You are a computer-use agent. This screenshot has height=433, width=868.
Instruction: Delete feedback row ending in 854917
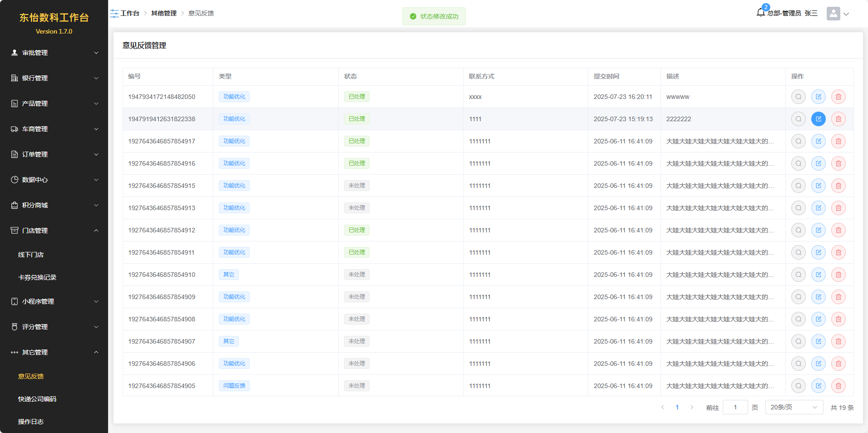point(838,141)
